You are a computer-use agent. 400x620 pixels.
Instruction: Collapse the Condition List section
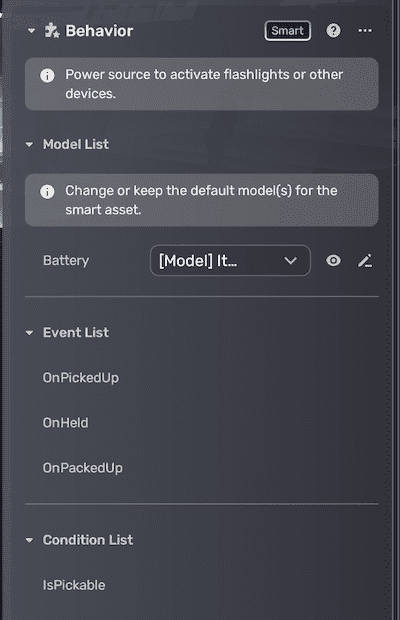tap(29, 540)
